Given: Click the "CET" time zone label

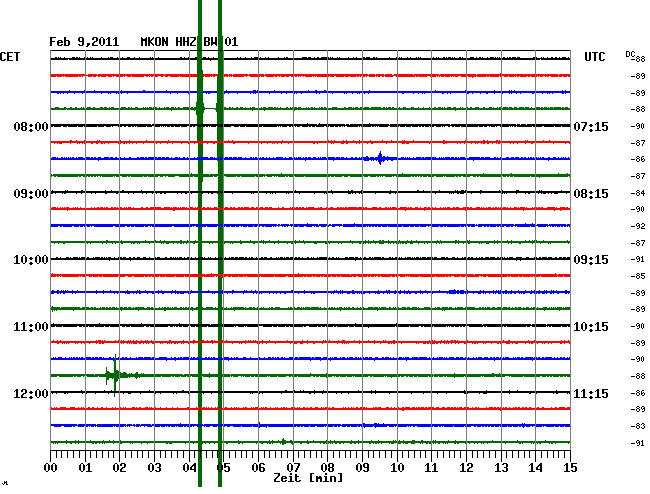Looking at the screenshot, I should click(10, 57).
